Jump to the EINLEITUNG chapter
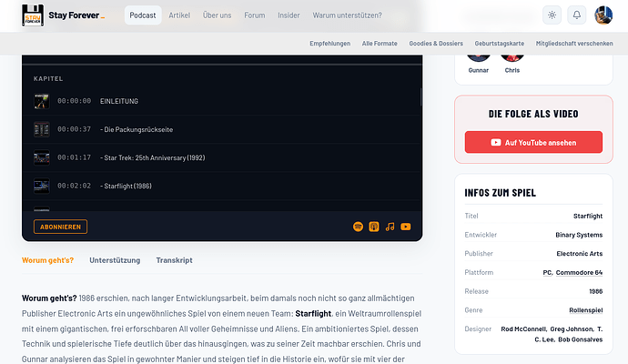 click(x=221, y=101)
